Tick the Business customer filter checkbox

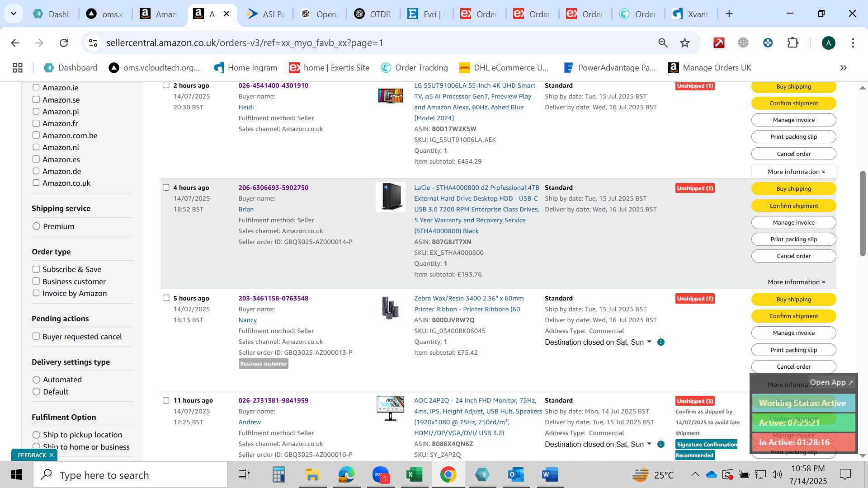(x=36, y=281)
